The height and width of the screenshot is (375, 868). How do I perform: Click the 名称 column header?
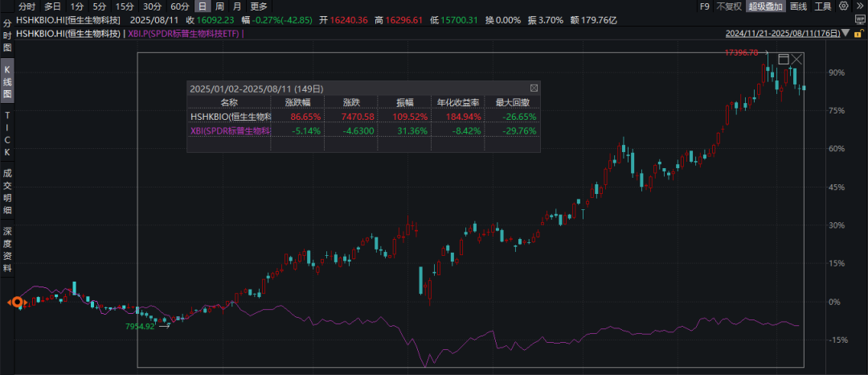click(x=228, y=102)
